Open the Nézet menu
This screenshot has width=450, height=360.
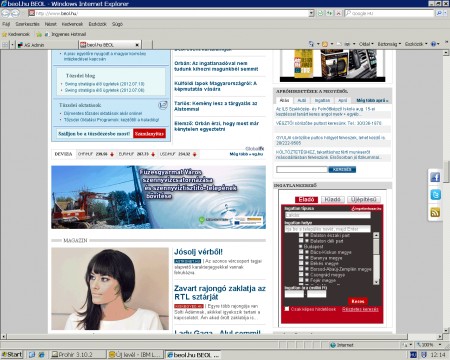click(x=51, y=24)
